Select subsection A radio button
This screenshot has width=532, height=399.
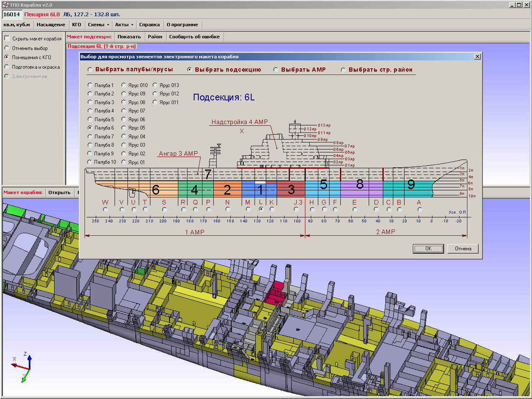[420, 209]
